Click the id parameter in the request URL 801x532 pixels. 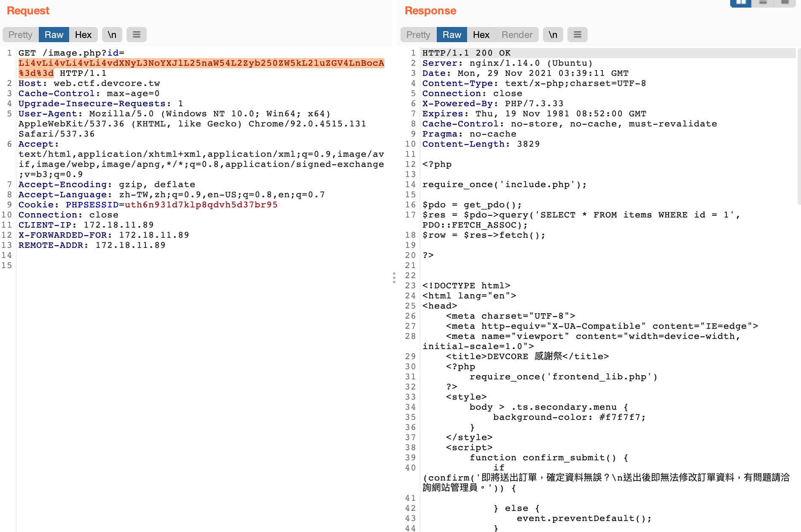[x=113, y=53]
